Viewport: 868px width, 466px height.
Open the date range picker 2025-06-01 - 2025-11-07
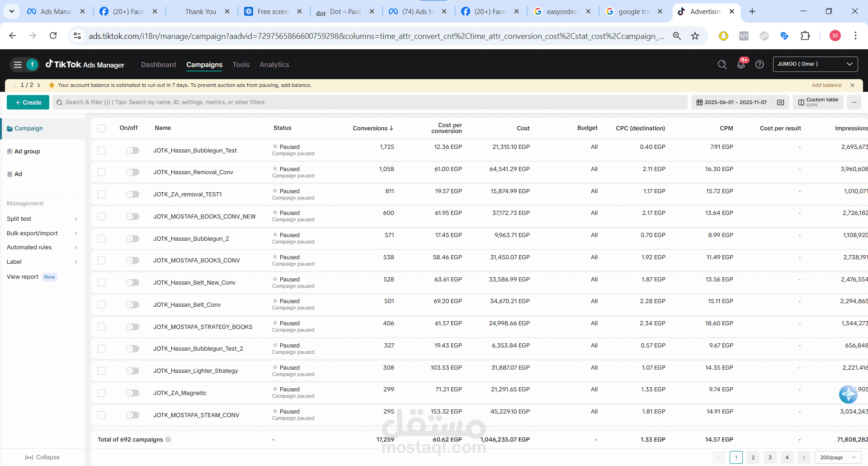coord(731,102)
